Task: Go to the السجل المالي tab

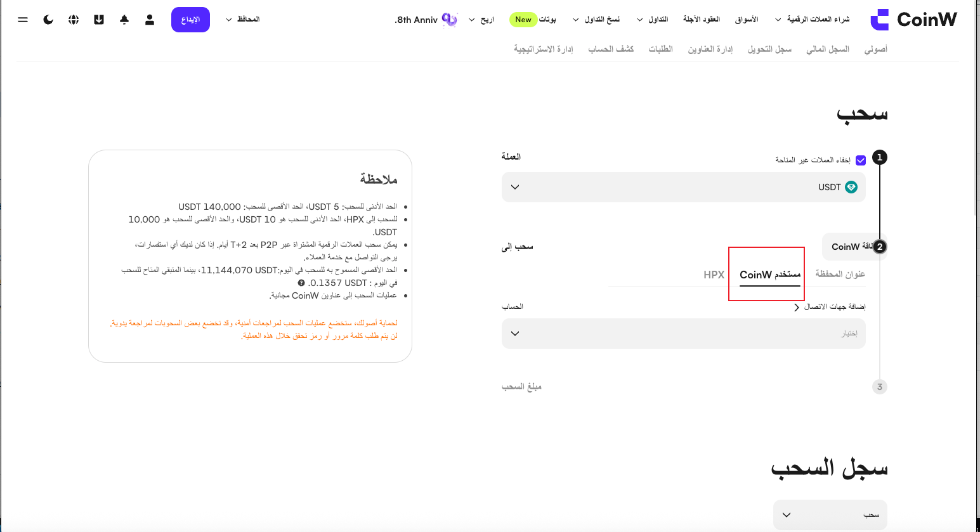Action: point(828,49)
